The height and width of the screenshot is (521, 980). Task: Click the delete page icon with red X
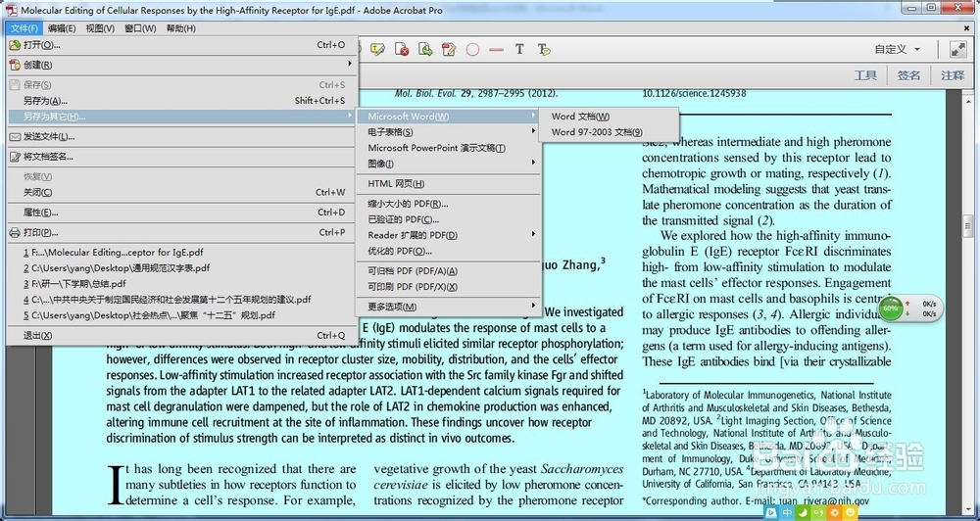402,49
